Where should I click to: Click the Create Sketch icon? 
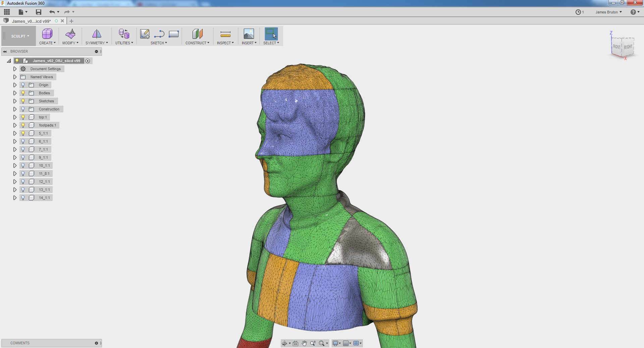click(x=145, y=34)
